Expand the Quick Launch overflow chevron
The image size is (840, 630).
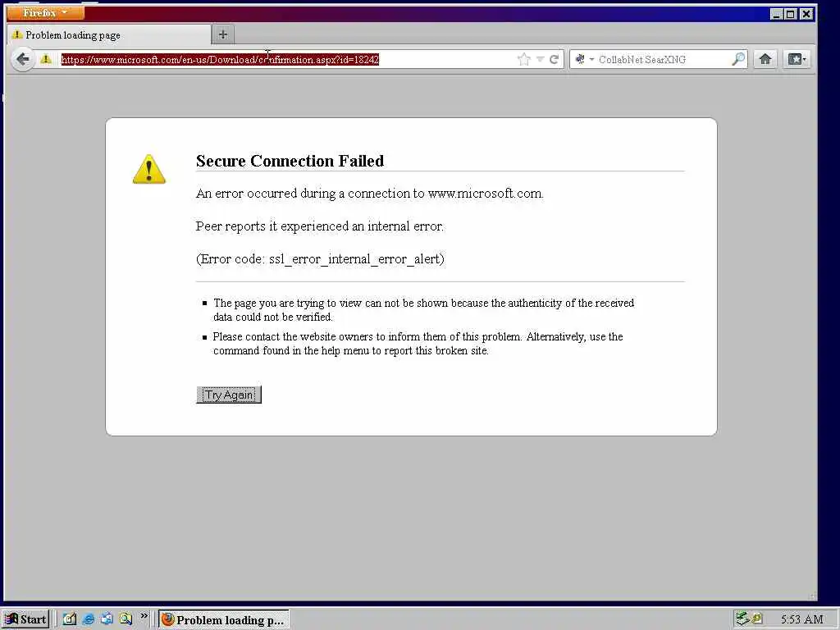coord(144,617)
